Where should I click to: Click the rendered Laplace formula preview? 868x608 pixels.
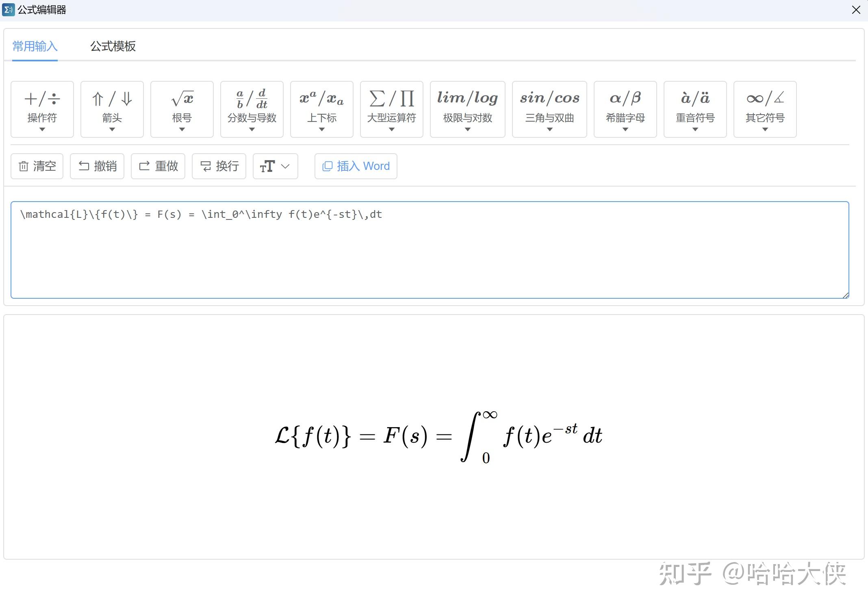click(x=439, y=436)
